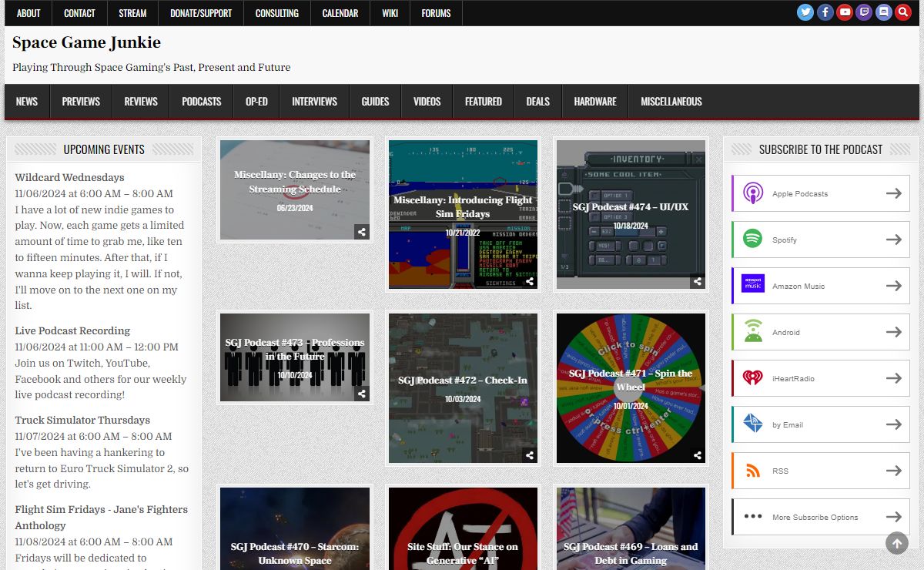Click the scroll-to-top arrow button
Image resolution: width=924 pixels, height=570 pixels.
[x=896, y=543]
